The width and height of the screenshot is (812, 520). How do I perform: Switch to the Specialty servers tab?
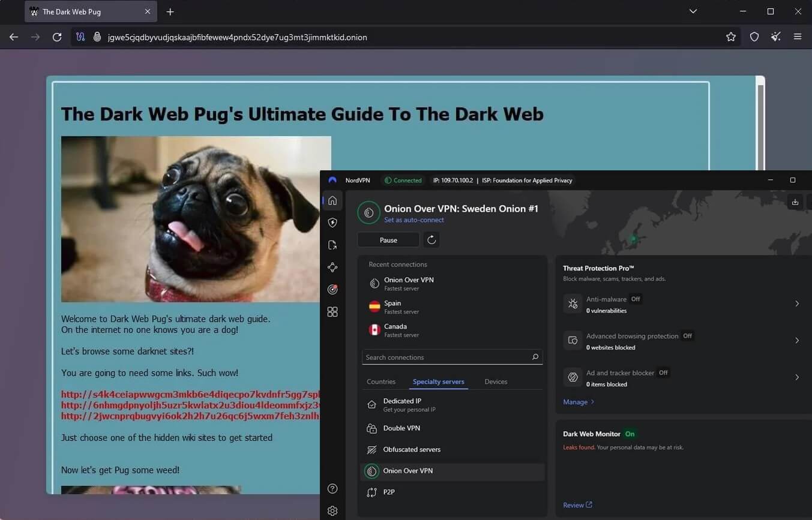click(x=438, y=381)
